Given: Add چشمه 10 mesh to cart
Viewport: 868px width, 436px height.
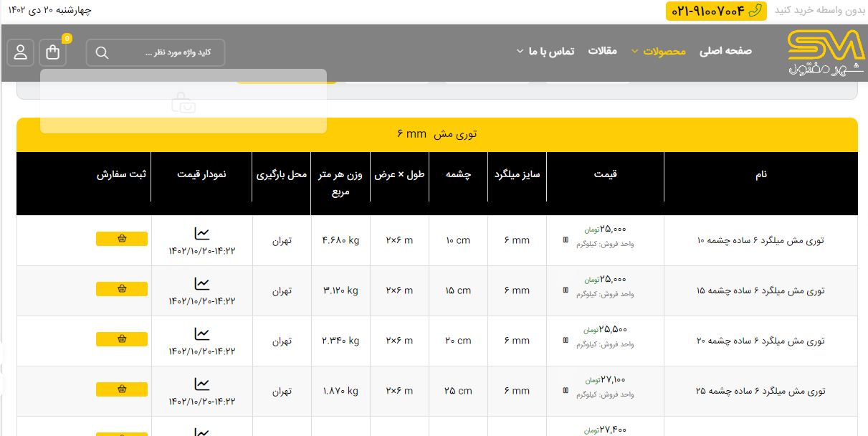Looking at the screenshot, I should click(122, 239).
